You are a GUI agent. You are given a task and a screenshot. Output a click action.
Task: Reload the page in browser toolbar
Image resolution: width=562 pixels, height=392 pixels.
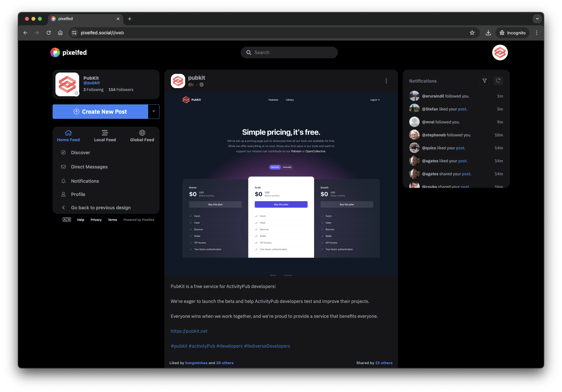[49, 33]
